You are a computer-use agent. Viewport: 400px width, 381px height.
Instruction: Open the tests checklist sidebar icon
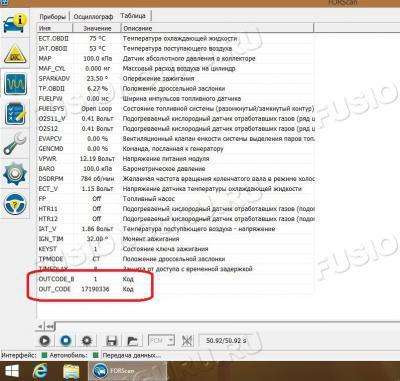15,114
